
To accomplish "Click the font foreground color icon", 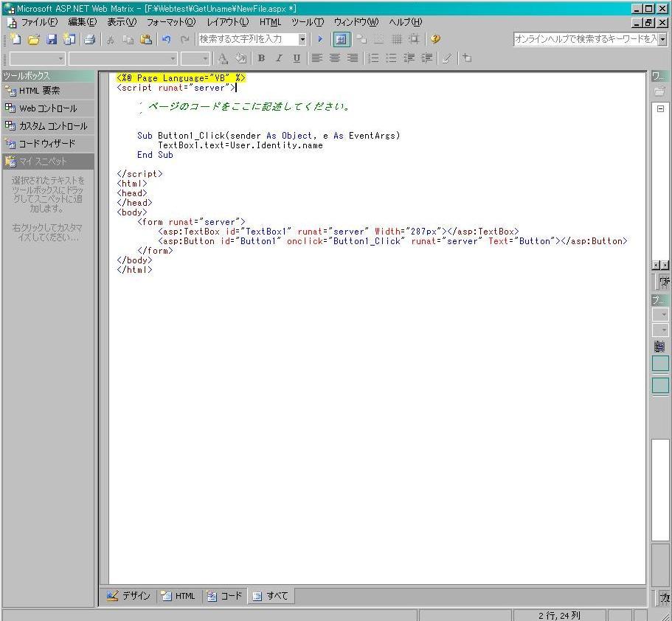I will click(223, 58).
